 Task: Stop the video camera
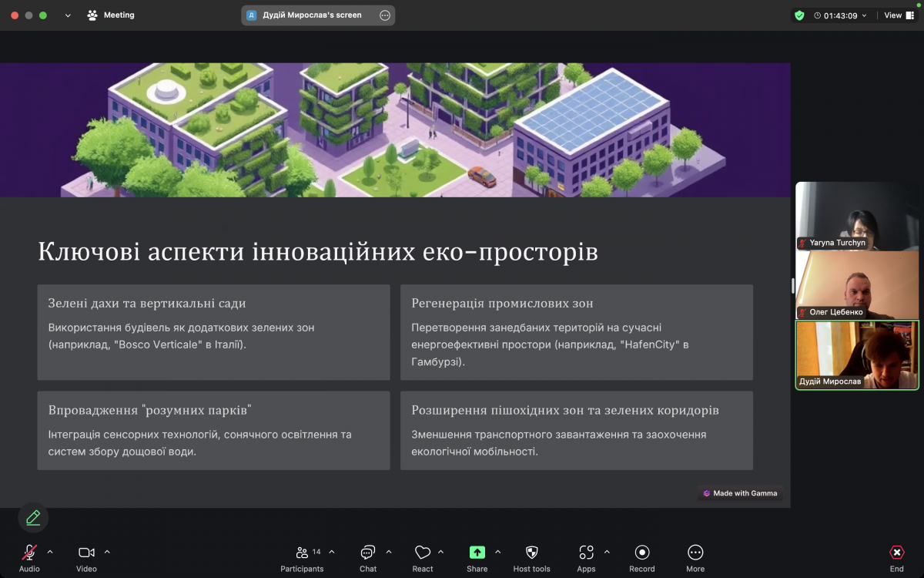pyautogui.click(x=85, y=552)
